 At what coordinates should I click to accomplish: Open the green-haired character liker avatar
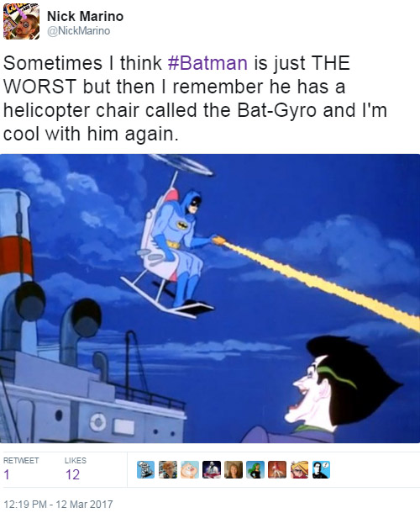pos(255,469)
